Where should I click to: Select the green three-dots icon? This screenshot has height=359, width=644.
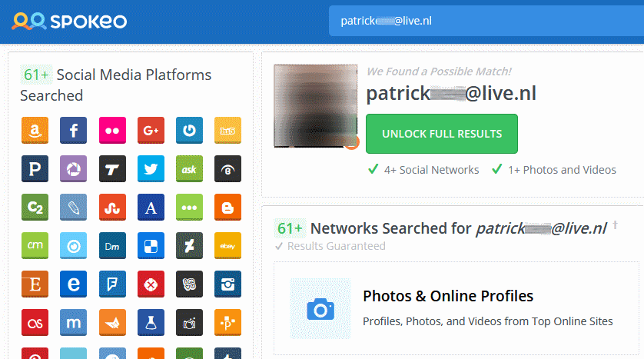pyautogui.click(x=189, y=207)
